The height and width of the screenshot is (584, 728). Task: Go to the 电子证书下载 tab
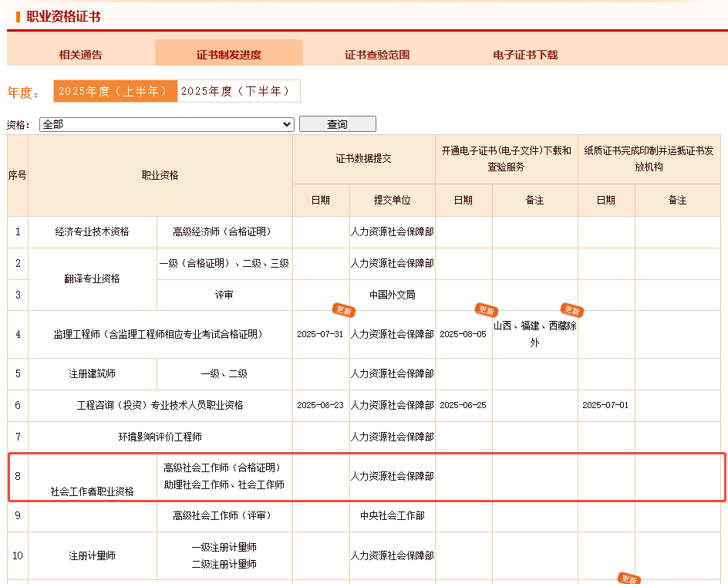coord(525,55)
